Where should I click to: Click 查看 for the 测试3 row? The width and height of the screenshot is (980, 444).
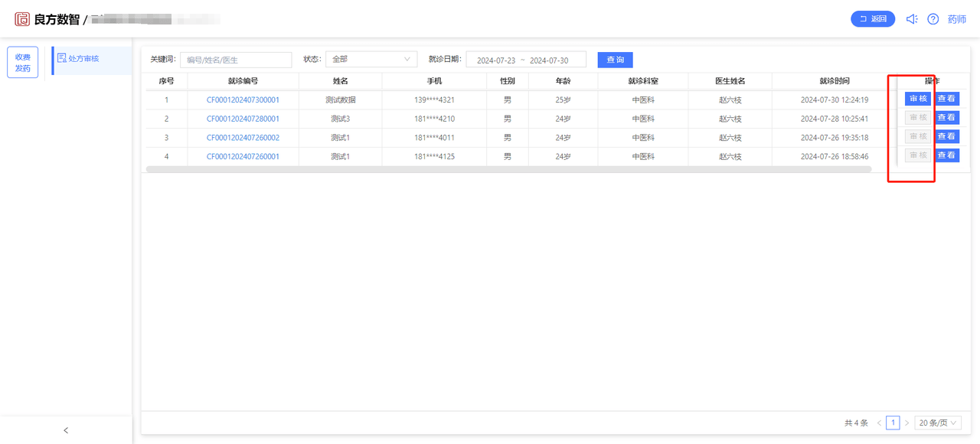(x=946, y=118)
